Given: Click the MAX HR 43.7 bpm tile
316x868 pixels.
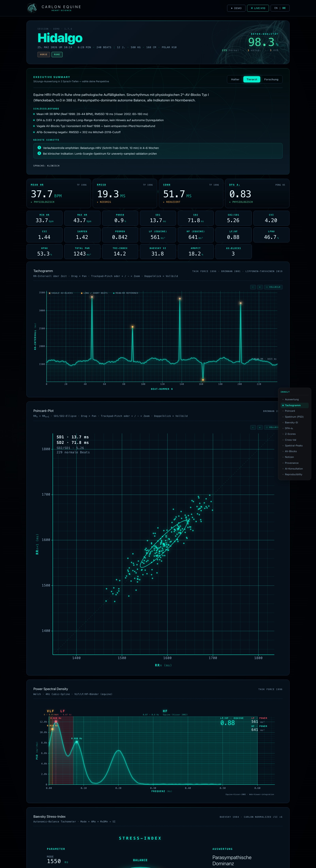Looking at the screenshot, I should click(82, 218).
